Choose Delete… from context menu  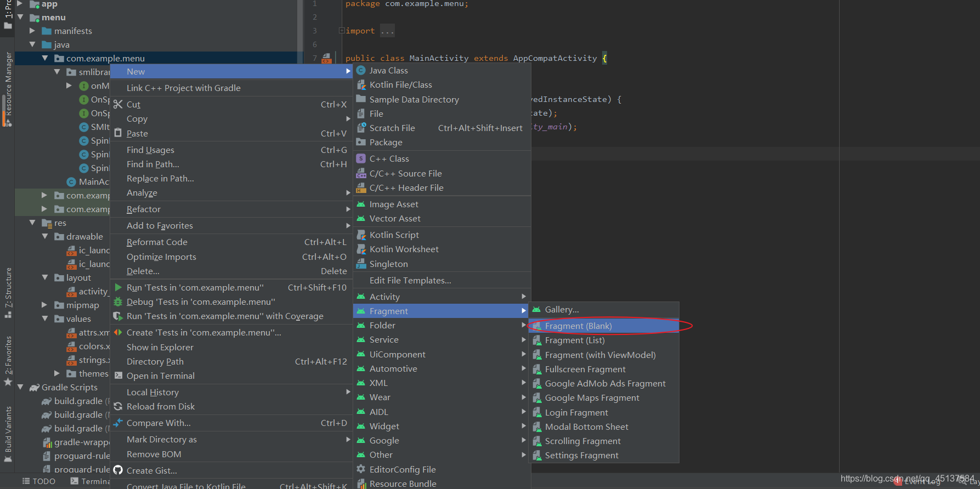tap(231, 271)
